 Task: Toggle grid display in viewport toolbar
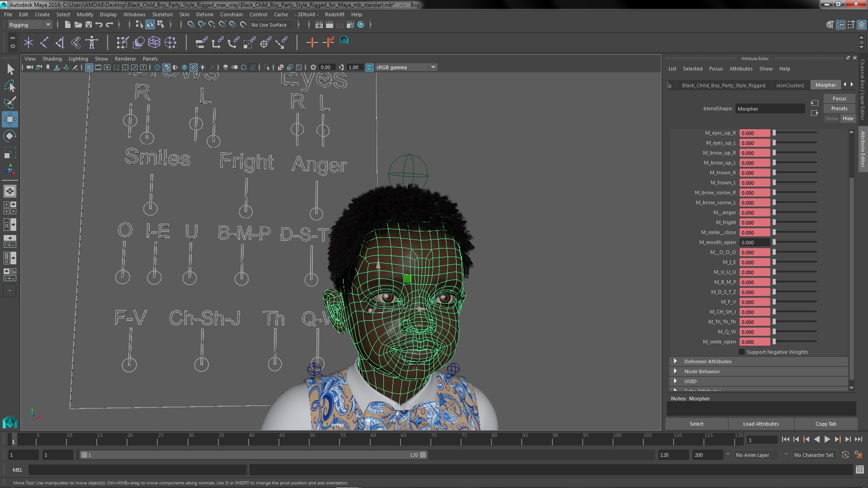[89, 67]
